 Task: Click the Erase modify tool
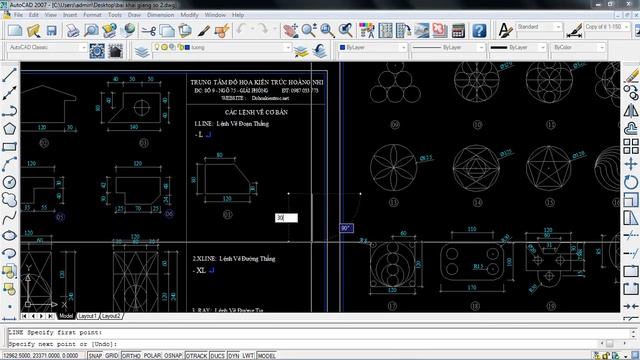point(631,75)
